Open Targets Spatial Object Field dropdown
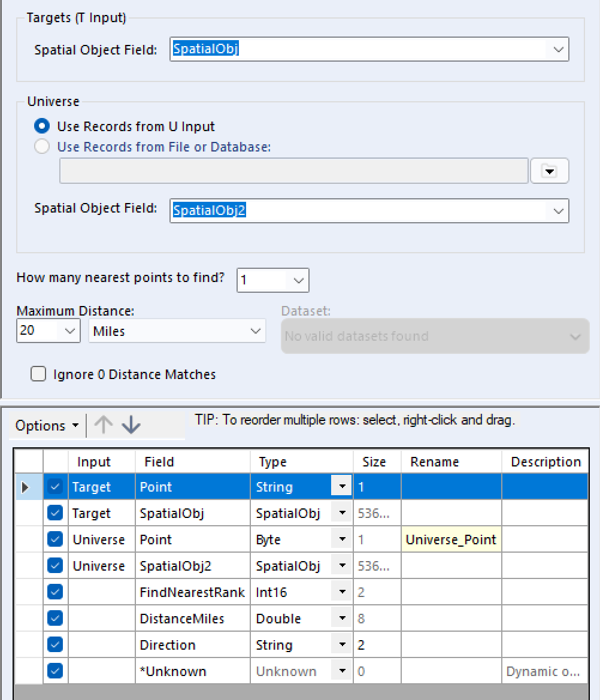This screenshot has width=600, height=700. click(558, 50)
